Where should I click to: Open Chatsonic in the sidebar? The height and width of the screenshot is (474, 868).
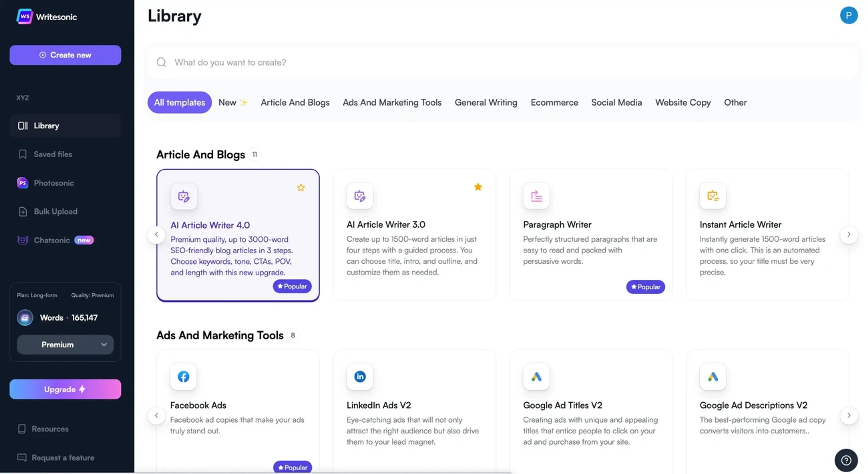tap(52, 240)
